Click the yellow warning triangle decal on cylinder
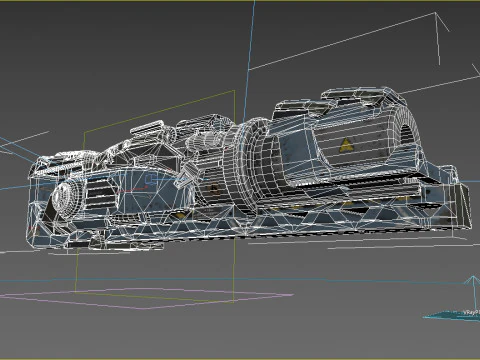The height and width of the screenshot is (360, 480). (346, 144)
